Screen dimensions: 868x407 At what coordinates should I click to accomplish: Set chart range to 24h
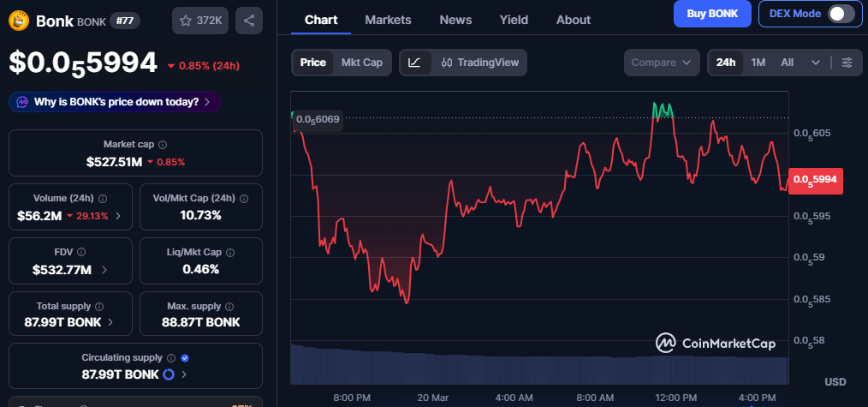(726, 63)
